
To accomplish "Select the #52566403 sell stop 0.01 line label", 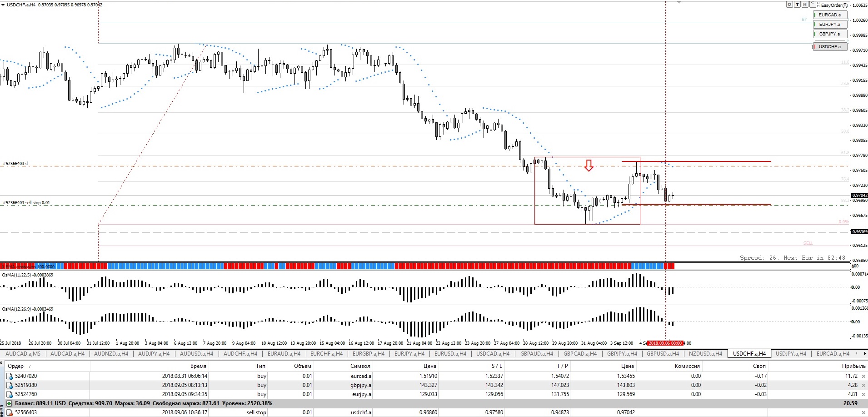I will (26, 203).
